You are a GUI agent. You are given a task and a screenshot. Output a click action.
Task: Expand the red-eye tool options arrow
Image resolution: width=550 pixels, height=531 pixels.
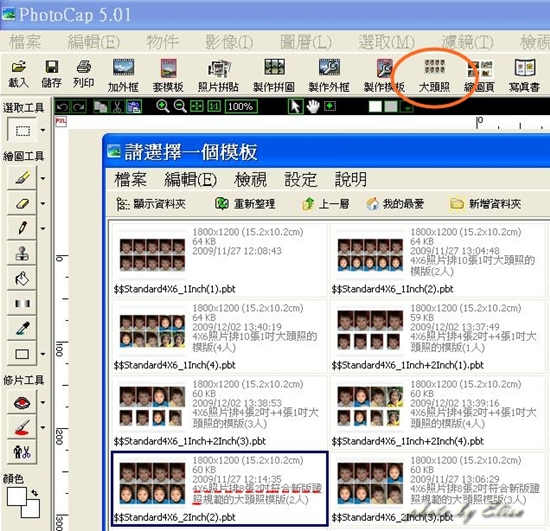[43, 402]
